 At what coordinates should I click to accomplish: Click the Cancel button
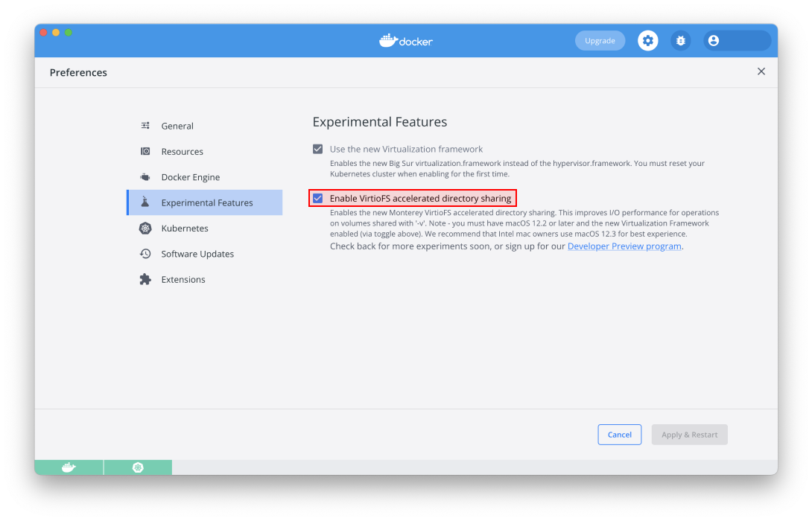619,435
